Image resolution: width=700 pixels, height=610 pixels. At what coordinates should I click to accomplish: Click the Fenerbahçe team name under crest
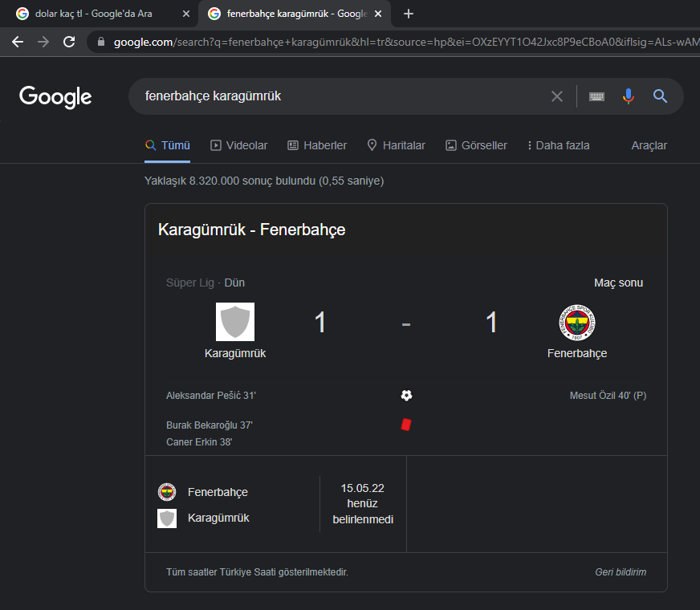577,353
